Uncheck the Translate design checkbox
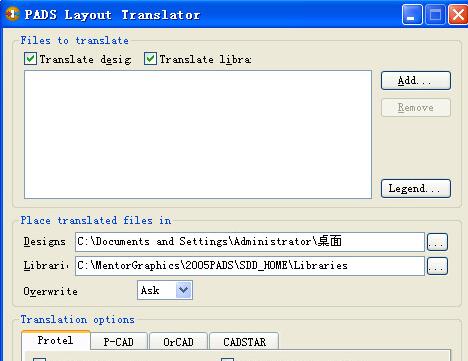The height and width of the screenshot is (361, 468). coord(30,59)
